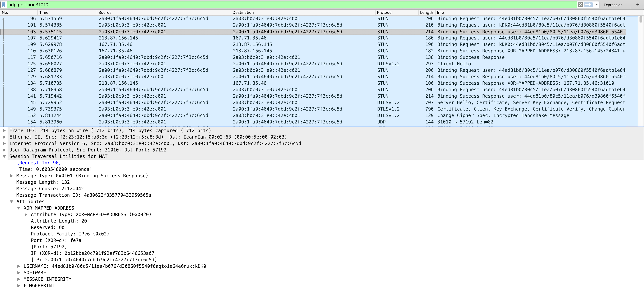Collapse the XOR-MAPPED-ADDRESS attribute
The width and height of the screenshot is (644, 290).
[19, 208]
